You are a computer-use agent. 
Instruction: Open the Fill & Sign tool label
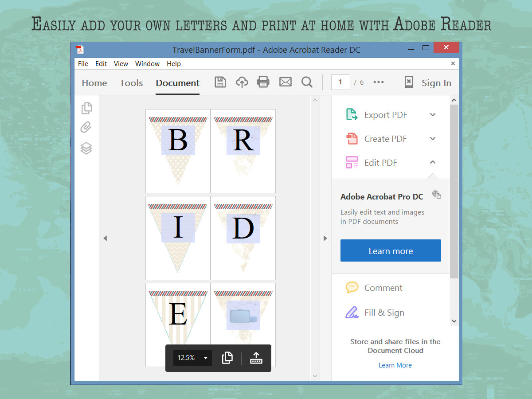click(x=384, y=313)
